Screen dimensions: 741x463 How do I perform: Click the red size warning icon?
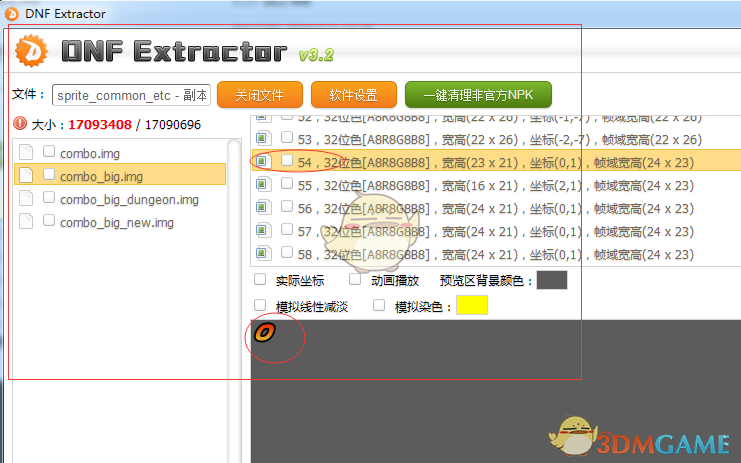pos(20,124)
